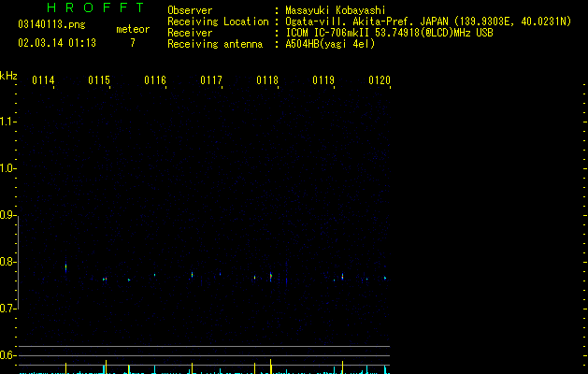588x374 pixels.
Task: Click the HROFFT title text
Action: (x=95, y=7)
